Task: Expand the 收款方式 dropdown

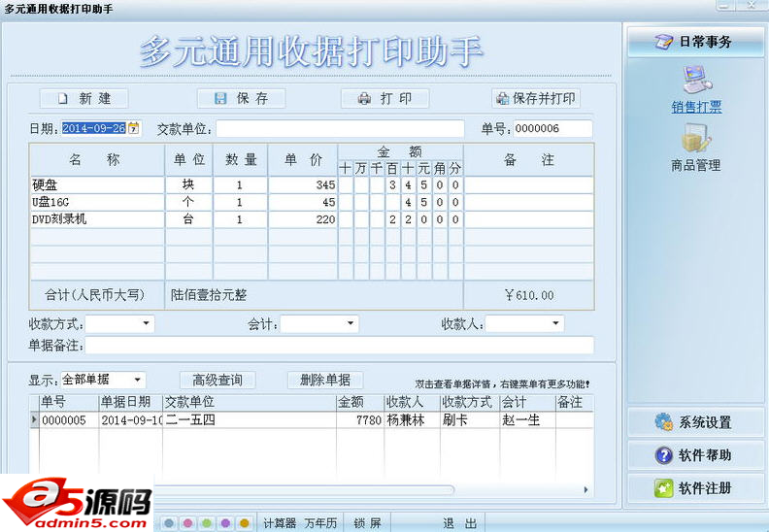Action: [146, 323]
